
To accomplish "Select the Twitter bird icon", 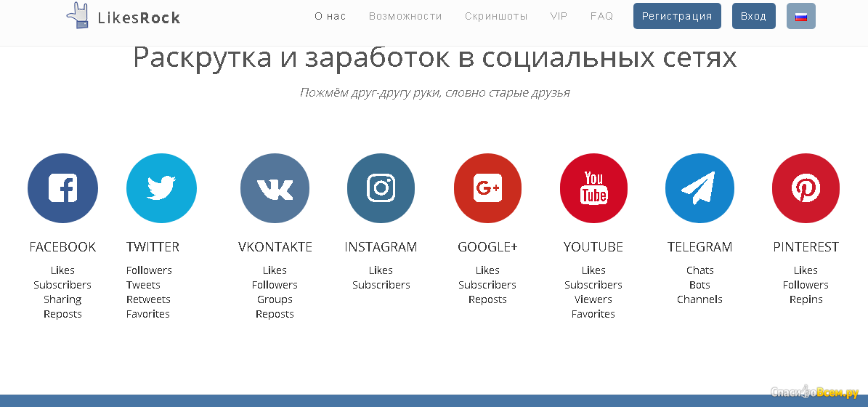I will click(161, 188).
